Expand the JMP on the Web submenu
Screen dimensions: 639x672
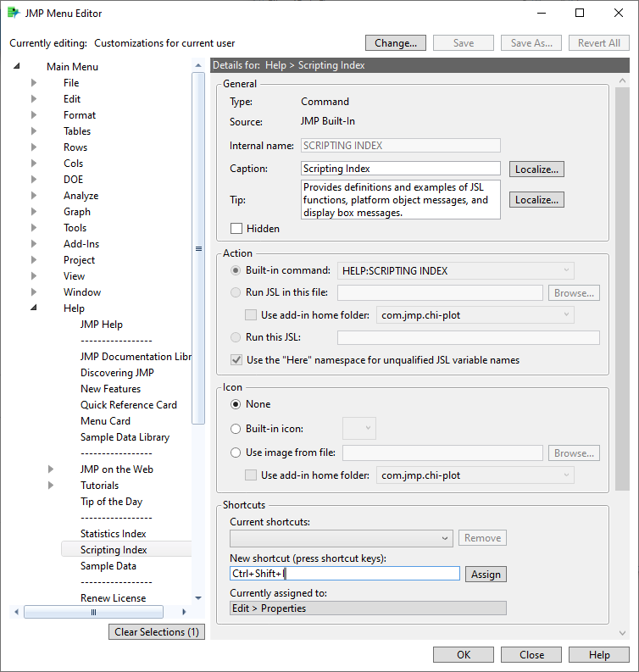pyautogui.click(x=51, y=469)
